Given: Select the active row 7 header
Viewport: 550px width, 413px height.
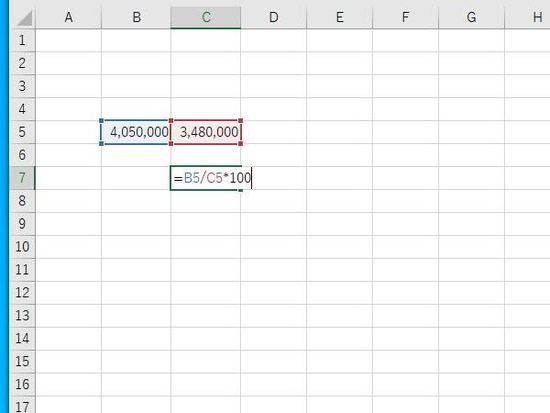Looking at the screenshot, I should [22, 178].
